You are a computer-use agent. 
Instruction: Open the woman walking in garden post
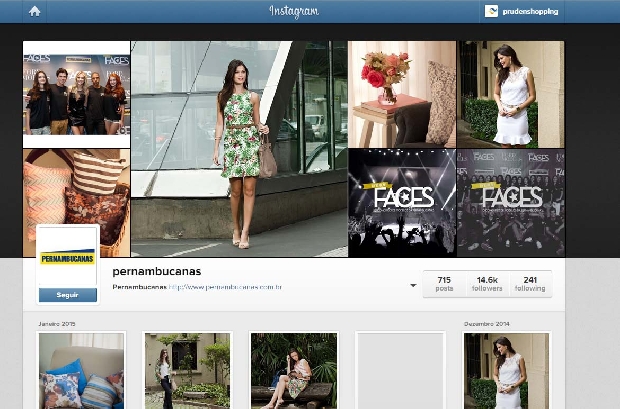(187, 371)
